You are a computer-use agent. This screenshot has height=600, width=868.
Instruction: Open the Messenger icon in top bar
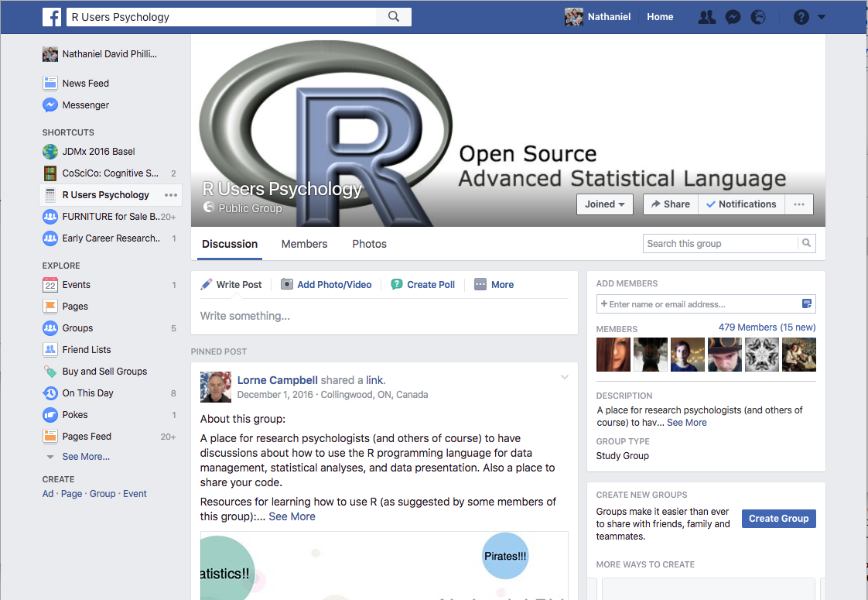(733, 17)
